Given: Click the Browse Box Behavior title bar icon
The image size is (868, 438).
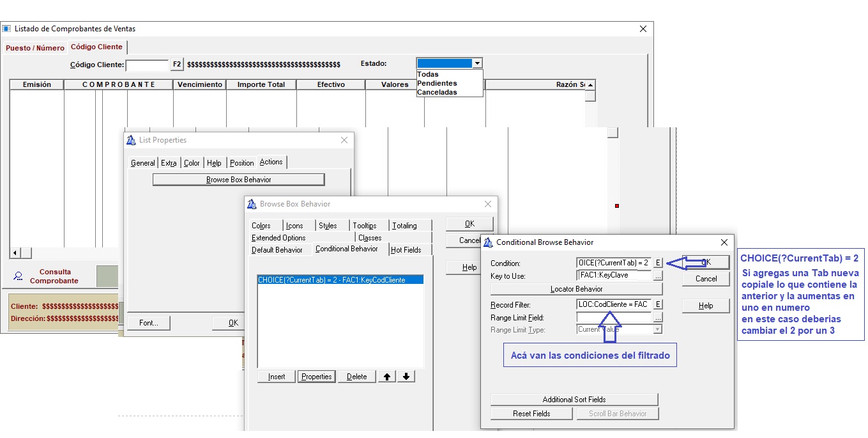Looking at the screenshot, I should [x=252, y=204].
